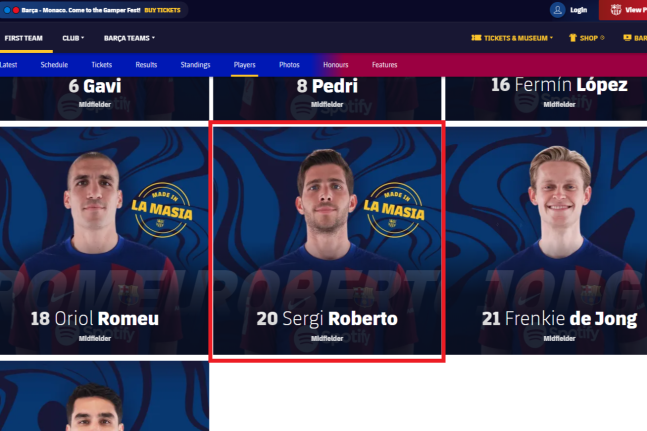Screen dimensions: 647x431
Task: Select the Photos tab
Action: click(x=289, y=65)
